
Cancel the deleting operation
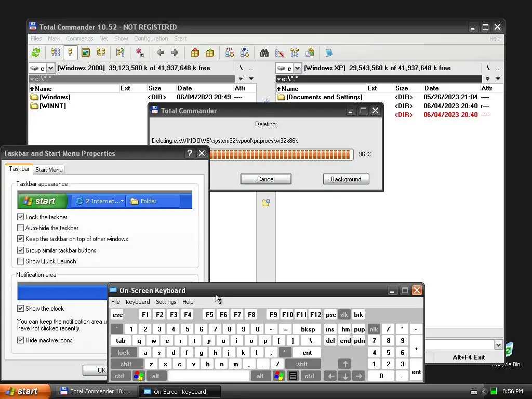(266, 179)
